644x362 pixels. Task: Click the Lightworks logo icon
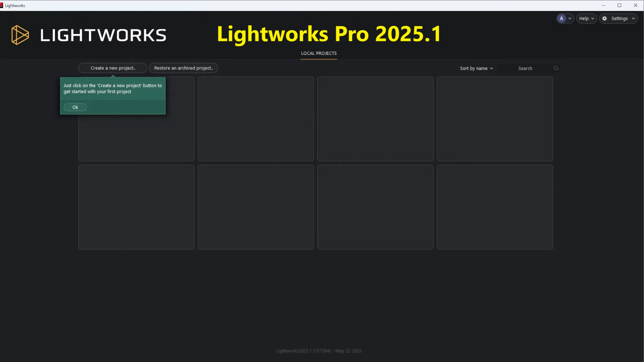point(20,35)
